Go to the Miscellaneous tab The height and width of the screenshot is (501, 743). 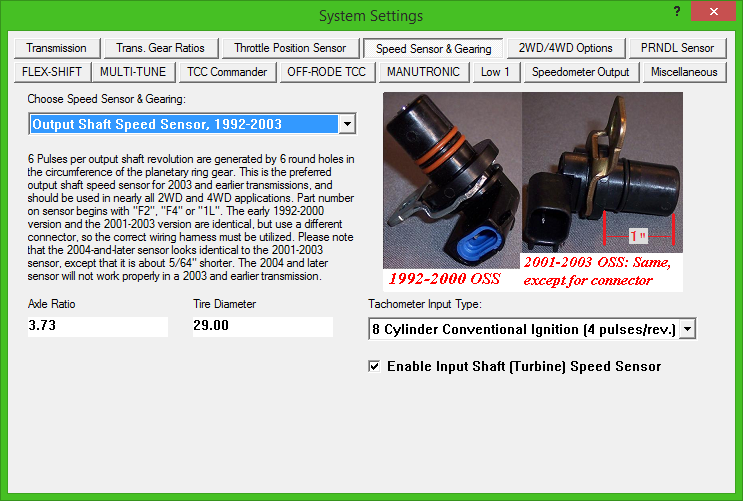[684, 72]
